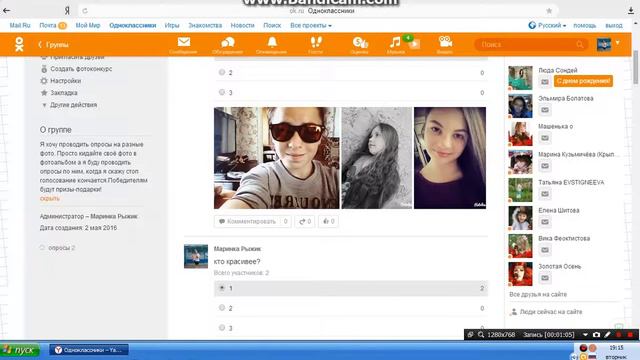Click the Odnoklassniki OK logo
Screen dimensions: 640x360
click(x=19, y=44)
